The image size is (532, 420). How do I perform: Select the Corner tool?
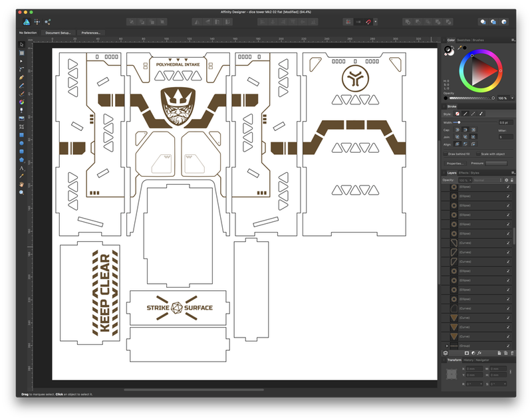[21, 69]
